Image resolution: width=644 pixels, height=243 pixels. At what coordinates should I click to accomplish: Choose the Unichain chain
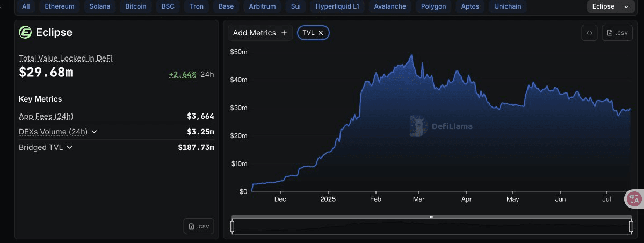click(x=508, y=6)
